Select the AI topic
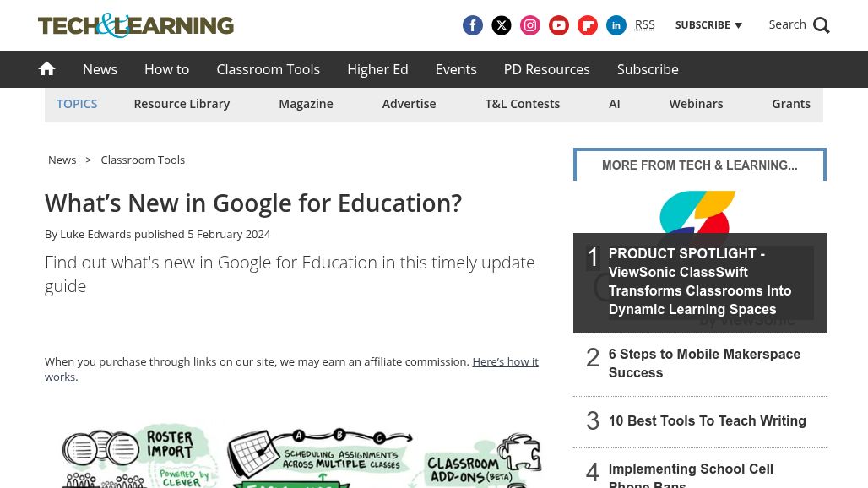868x488 pixels. pyautogui.click(x=615, y=104)
